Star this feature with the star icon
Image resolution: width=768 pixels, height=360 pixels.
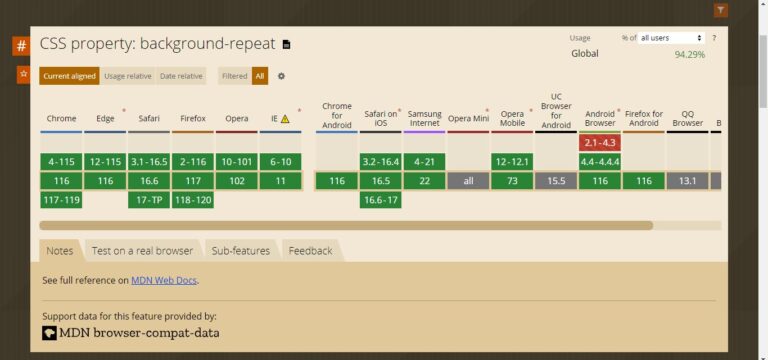point(23,75)
